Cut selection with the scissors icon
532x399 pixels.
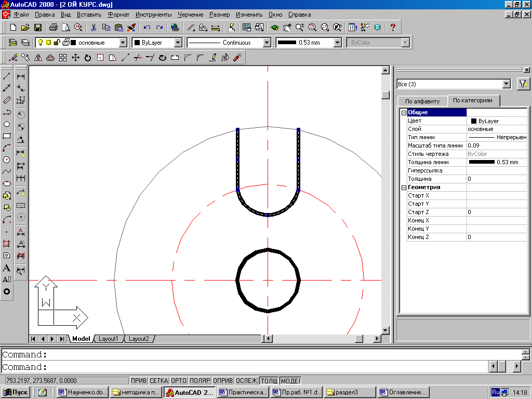(94, 28)
